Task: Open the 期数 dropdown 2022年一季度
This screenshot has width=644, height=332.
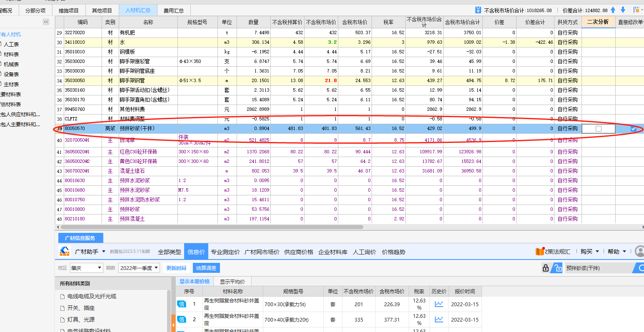Action: [x=139, y=268]
